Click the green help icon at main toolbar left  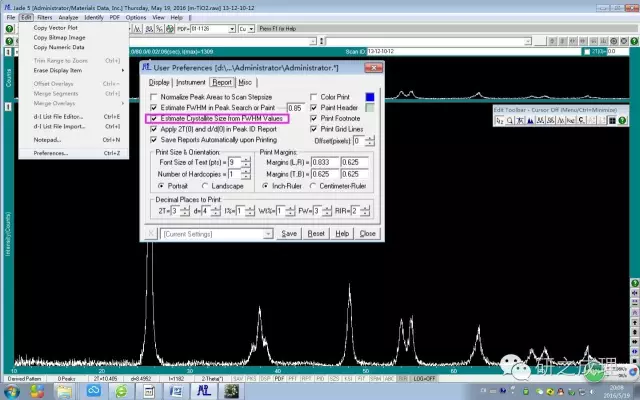pos(9,29)
